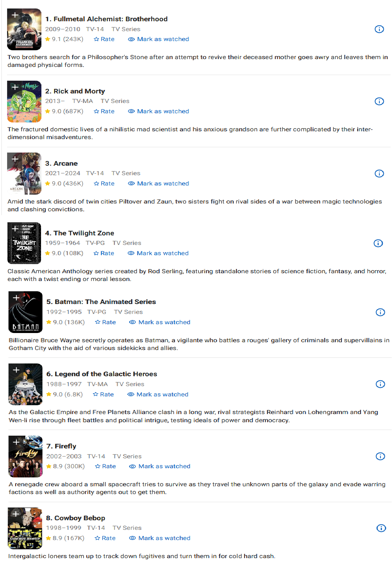392x562 pixels.
Task: Add Cowboy Bebop to watchlist using plus badge
Action: [16, 514]
